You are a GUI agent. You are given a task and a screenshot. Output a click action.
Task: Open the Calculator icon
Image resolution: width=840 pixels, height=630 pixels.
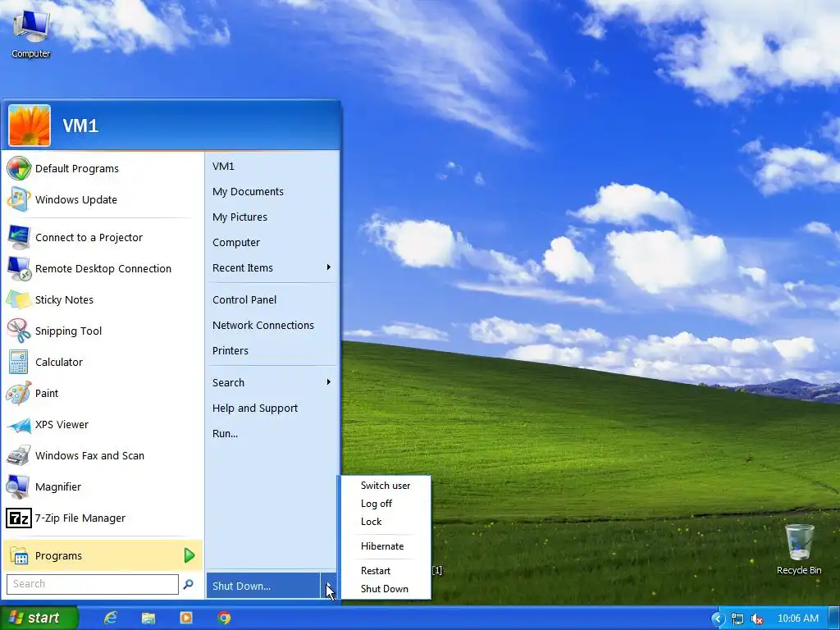click(x=19, y=362)
